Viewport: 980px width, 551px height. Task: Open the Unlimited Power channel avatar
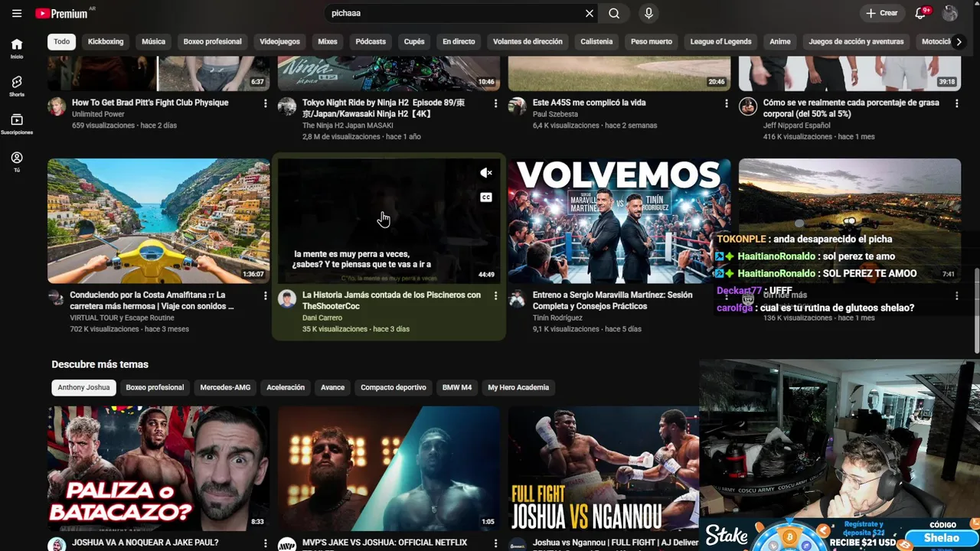57,106
